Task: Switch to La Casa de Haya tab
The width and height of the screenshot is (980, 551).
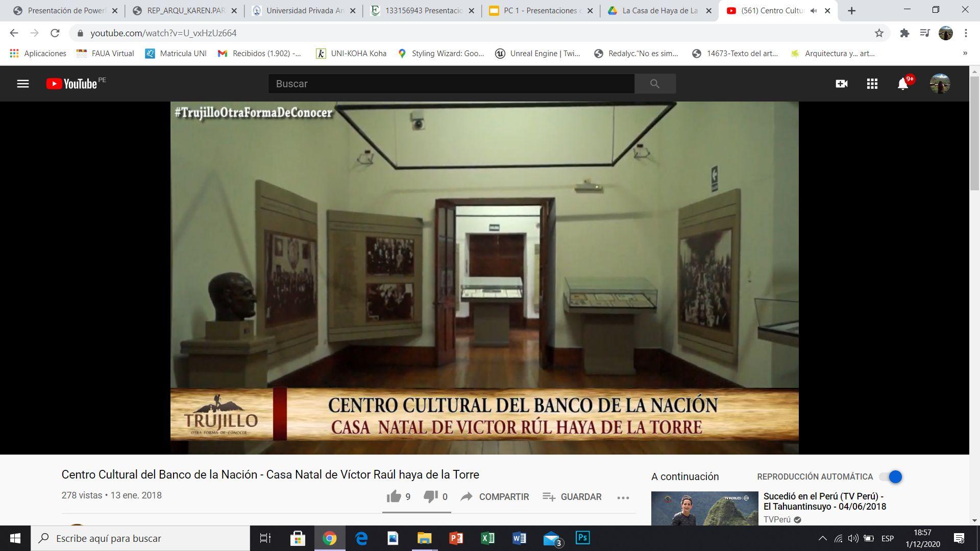Action: (x=660, y=11)
